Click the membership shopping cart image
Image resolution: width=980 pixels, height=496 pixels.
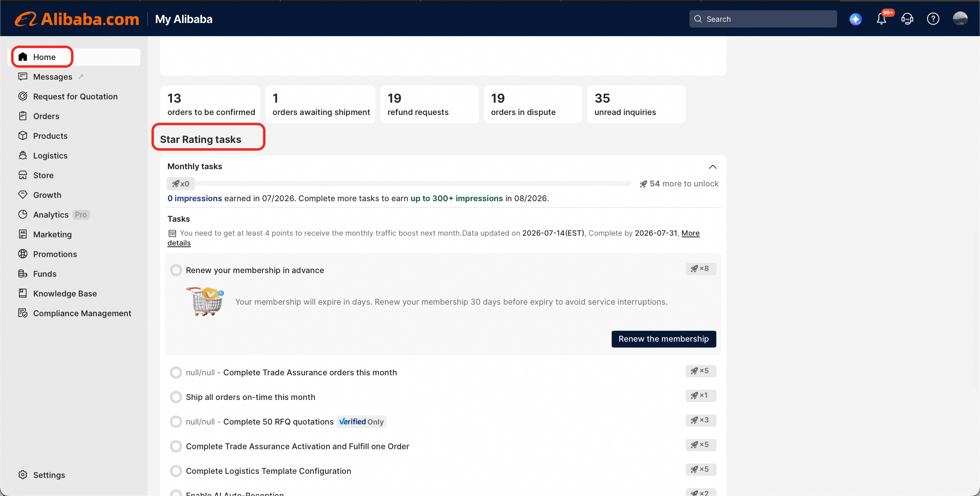click(205, 301)
